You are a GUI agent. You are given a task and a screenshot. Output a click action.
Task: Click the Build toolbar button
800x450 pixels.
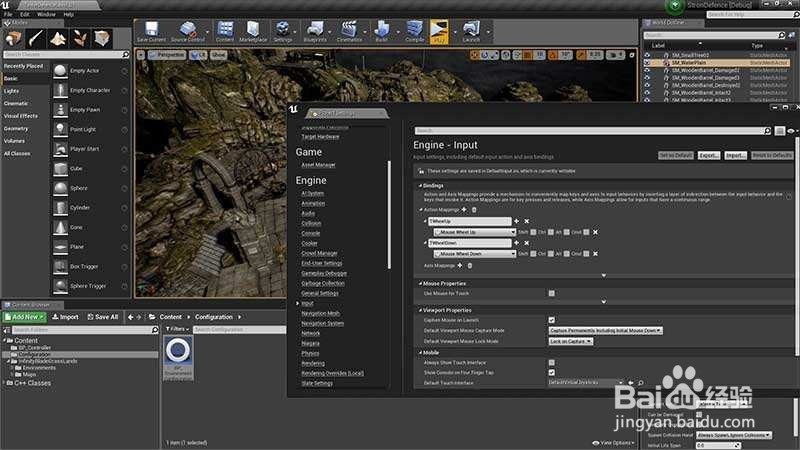pyautogui.click(x=381, y=32)
